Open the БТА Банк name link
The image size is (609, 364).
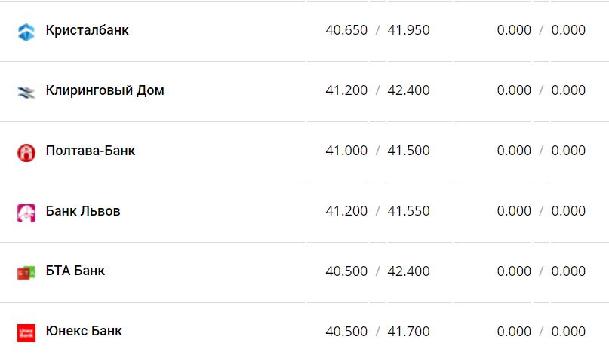[75, 271]
